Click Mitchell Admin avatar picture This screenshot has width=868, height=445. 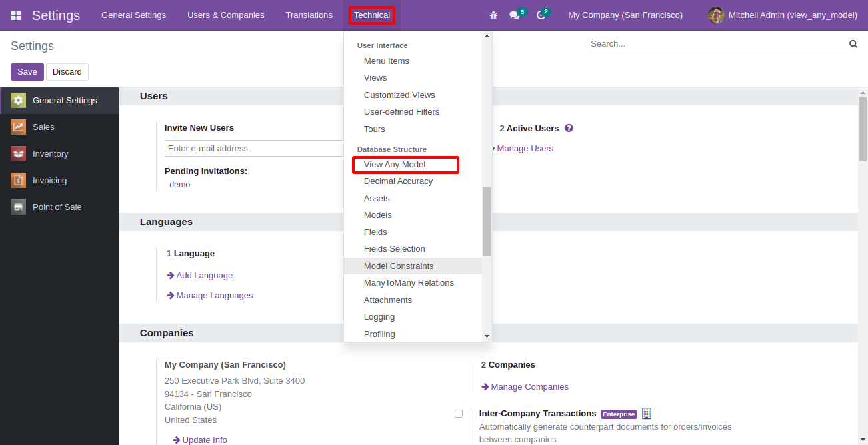point(717,15)
